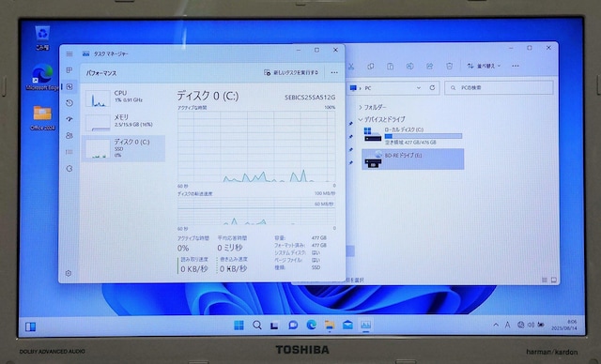Open the 並べ替え sort dropdown in Explorer
Image resolution: width=601 pixels, height=364 pixels.
pos(484,67)
